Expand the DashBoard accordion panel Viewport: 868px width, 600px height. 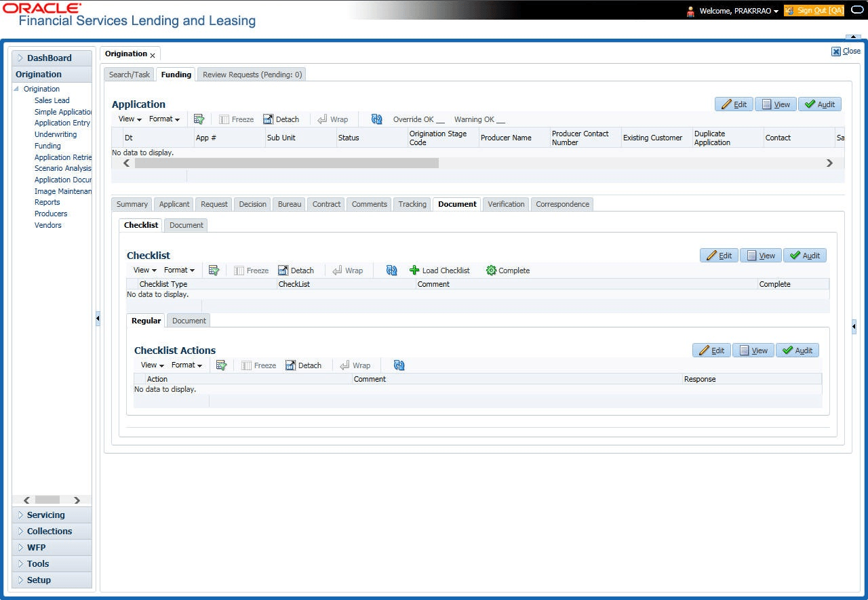[x=52, y=58]
